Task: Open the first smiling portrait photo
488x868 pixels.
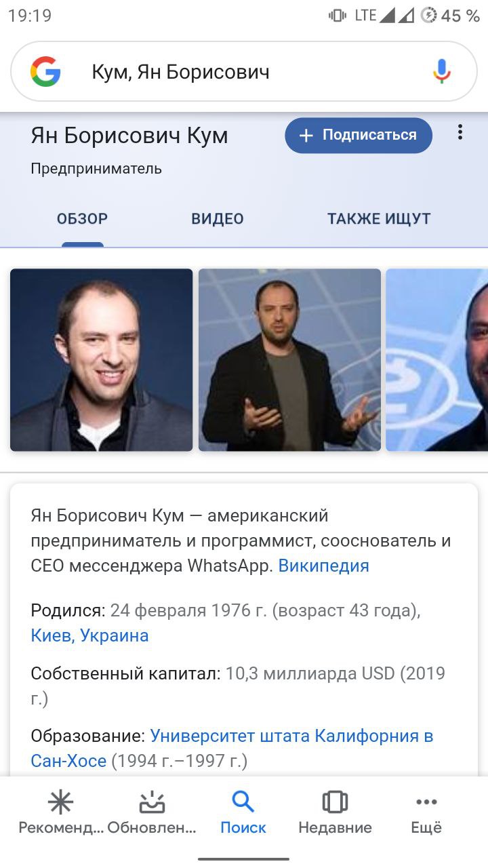Action: (102, 360)
